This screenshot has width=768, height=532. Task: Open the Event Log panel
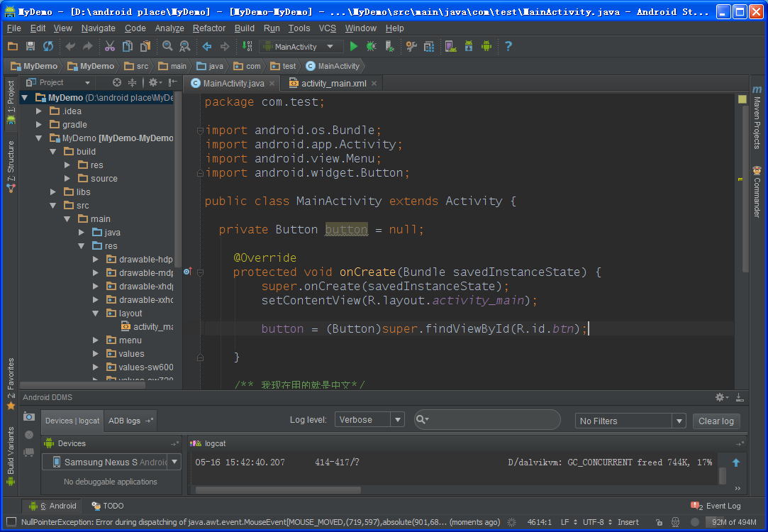[716, 506]
